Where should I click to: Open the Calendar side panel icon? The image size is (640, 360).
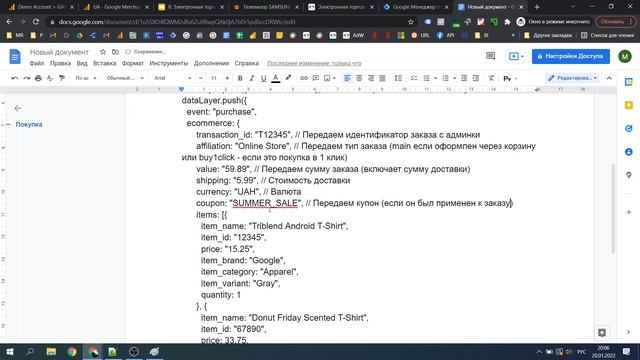click(629, 82)
